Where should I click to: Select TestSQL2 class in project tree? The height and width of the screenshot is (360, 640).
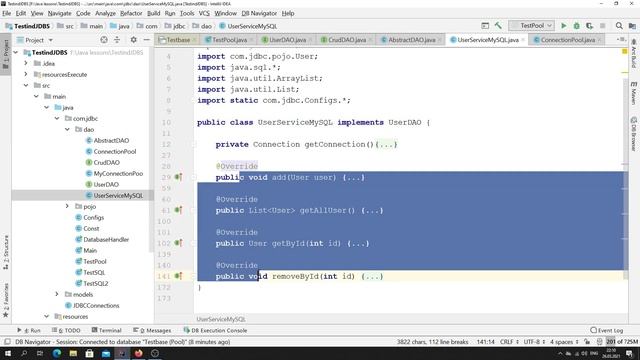tap(96, 283)
